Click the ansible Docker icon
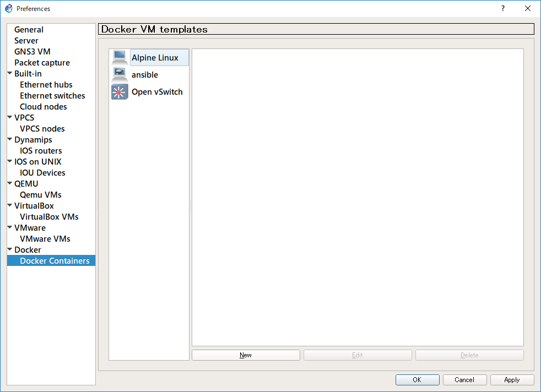Viewport: 541px width, 392px height. coord(120,74)
